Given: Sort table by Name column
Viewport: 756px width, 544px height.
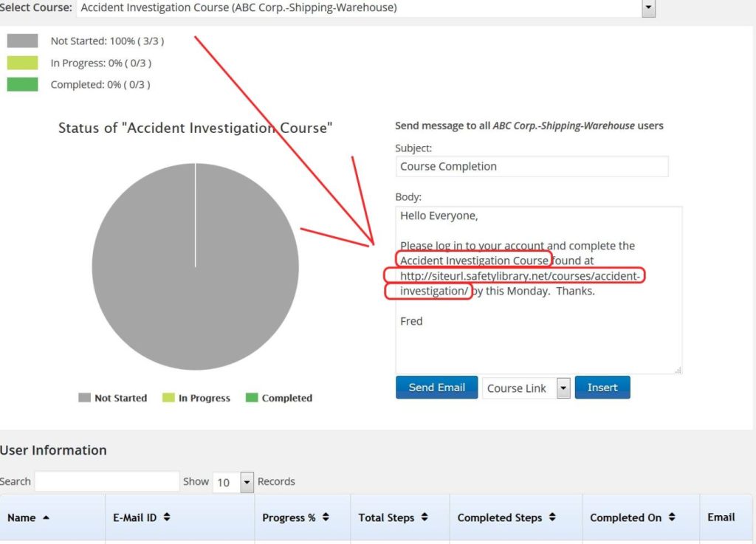Looking at the screenshot, I should point(28,517).
